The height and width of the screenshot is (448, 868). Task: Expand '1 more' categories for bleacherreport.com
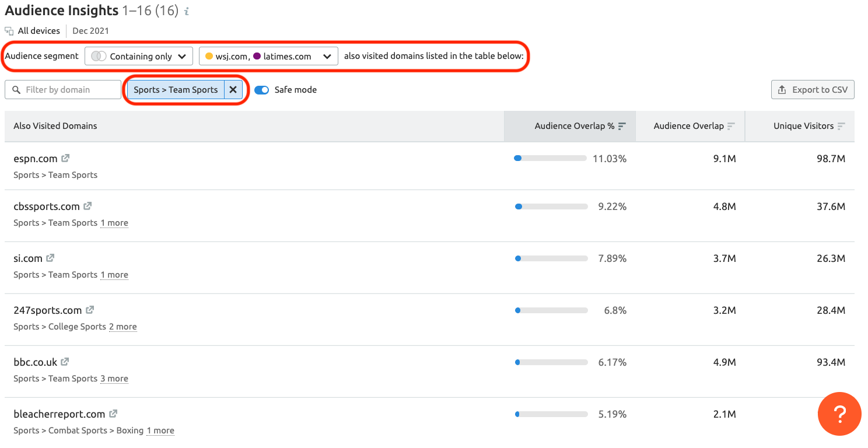160,430
